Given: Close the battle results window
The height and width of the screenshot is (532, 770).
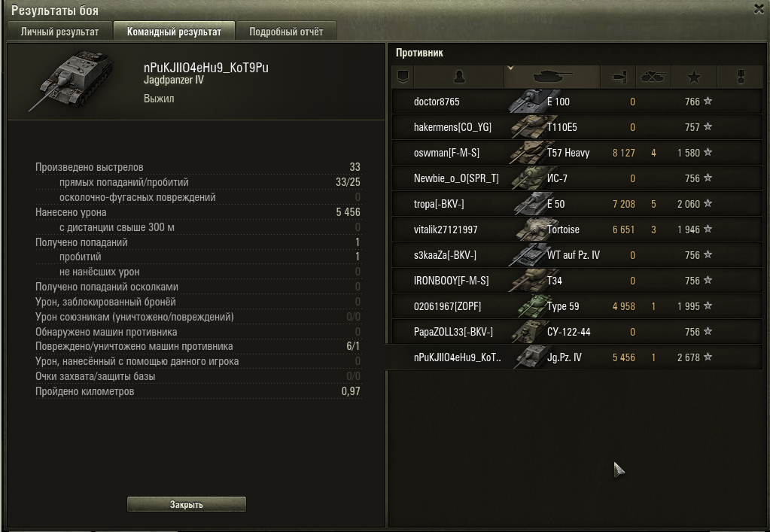Looking at the screenshot, I should (x=759, y=9).
